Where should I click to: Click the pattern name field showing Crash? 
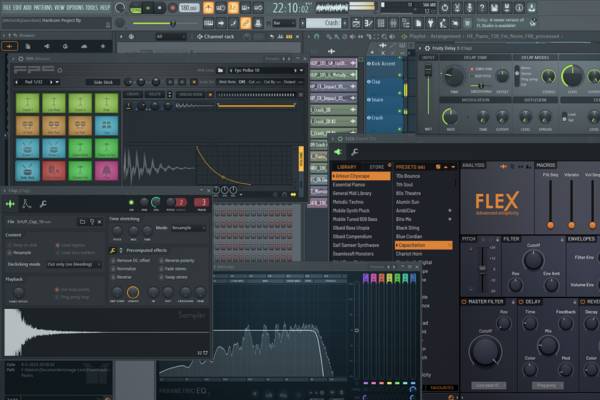(x=323, y=23)
